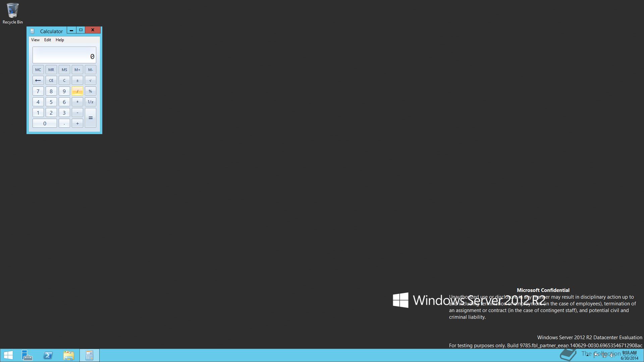Screen dimensions: 644x362
Task: Minimize the Calculator window
Action: pyautogui.click(x=71, y=30)
